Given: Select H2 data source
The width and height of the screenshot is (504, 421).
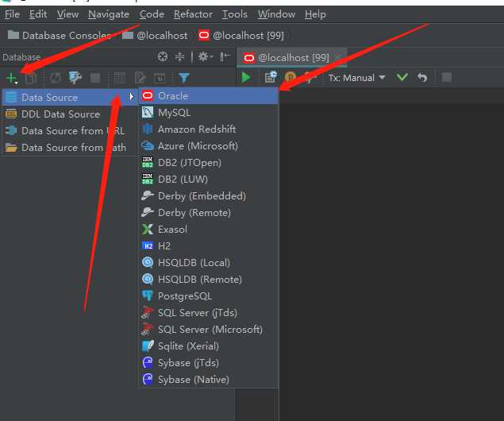Looking at the screenshot, I should pyautogui.click(x=209, y=246).
